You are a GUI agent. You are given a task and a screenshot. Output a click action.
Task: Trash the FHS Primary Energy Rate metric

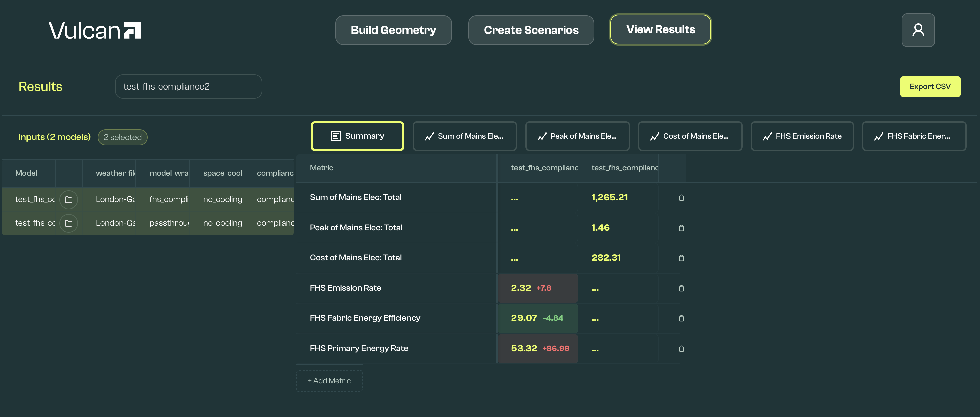point(681,348)
